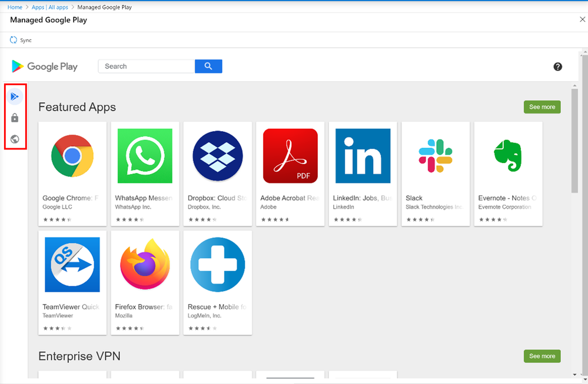Click the Slack Technologies Inc. developer name

click(x=434, y=207)
